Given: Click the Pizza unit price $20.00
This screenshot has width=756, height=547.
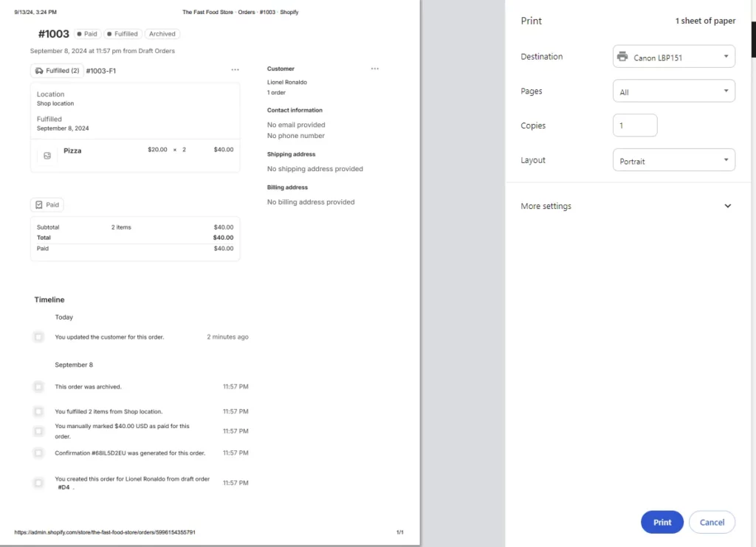Looking at the screenshot, I should click(157, 149).
